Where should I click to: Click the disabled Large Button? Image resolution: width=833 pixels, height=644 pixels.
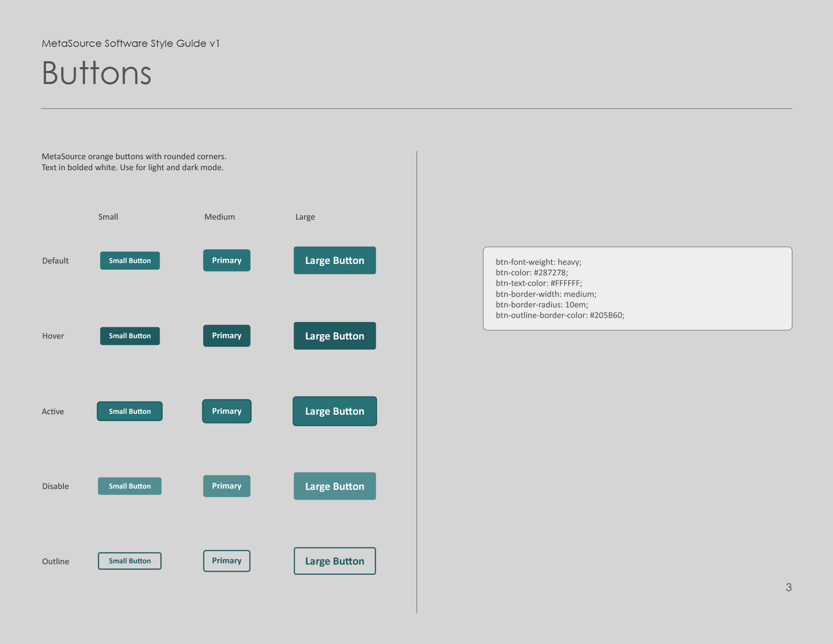tap(334, 486)
